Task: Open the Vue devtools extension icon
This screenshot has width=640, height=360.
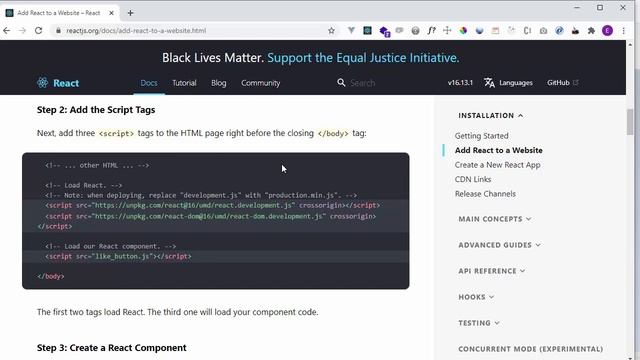Action: (351, 30)
